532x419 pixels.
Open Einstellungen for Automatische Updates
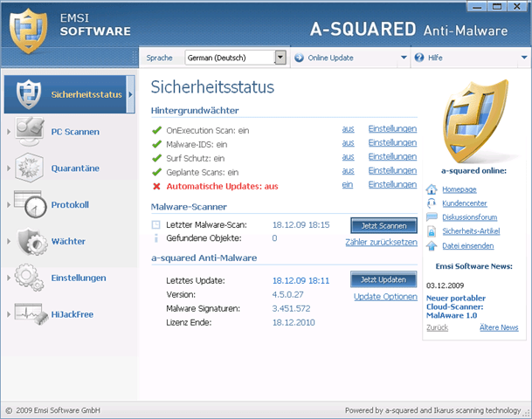392,184
